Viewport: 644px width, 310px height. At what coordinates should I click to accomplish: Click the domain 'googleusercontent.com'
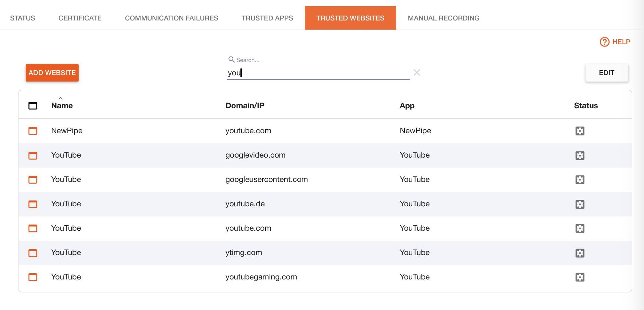click(267, 179)
